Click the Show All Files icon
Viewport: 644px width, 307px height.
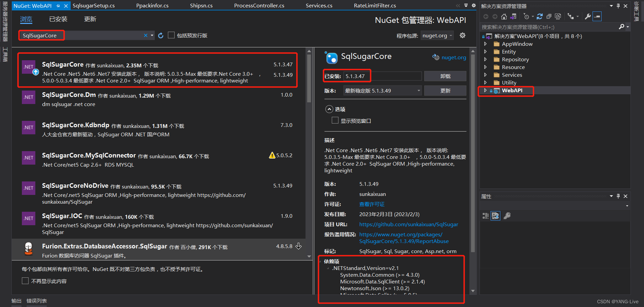558,16
